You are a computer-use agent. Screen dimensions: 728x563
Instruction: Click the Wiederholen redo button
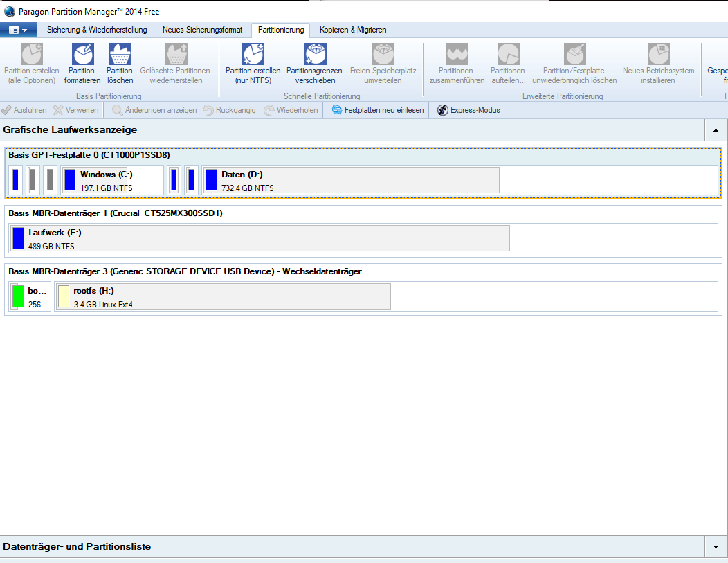click(291, 110)
